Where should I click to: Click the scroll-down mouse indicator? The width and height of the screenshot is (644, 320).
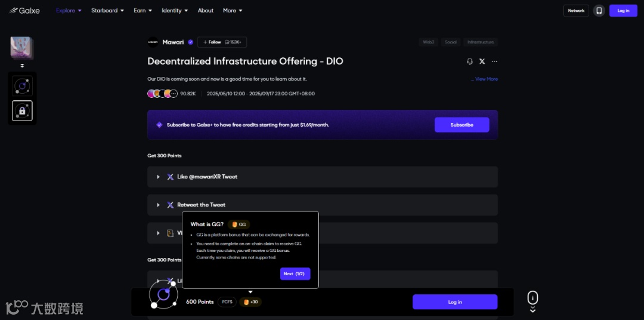click(532, 302)
